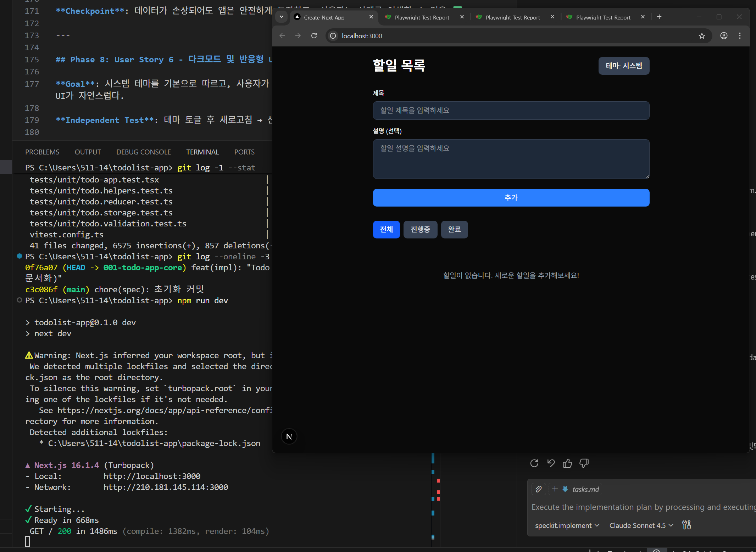756x552 pixels.
Task: Select the 진행중 filter
Action: [x=420, y=230]
